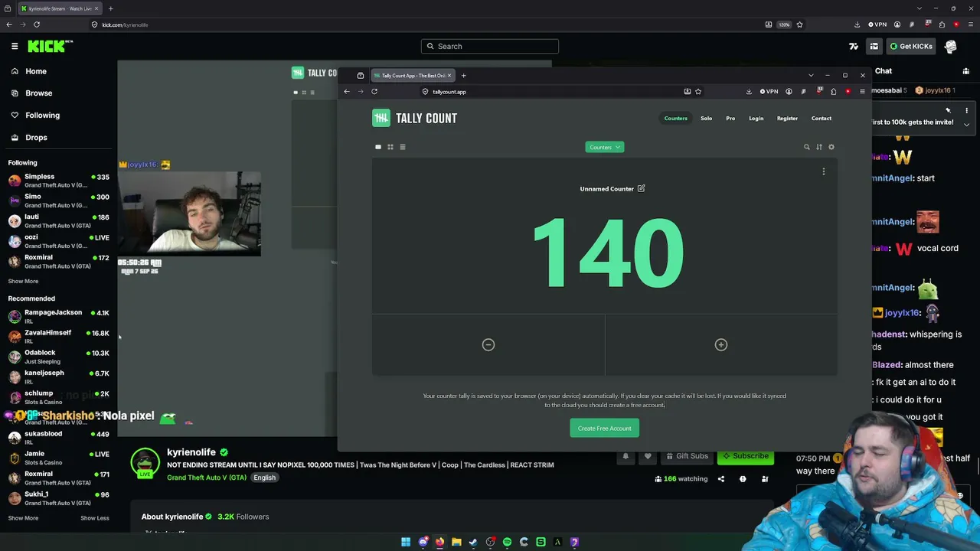Open the three-dot options menu of the counter

tap(824, 171)
